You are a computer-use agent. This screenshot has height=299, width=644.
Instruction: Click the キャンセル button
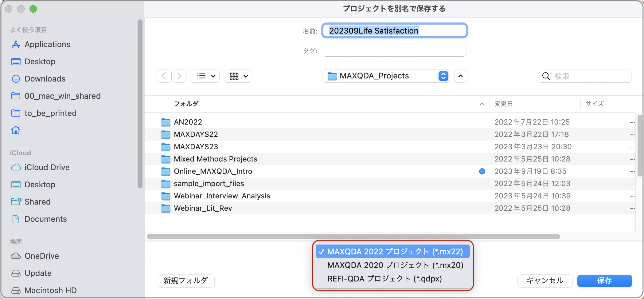tap(544, 281)
